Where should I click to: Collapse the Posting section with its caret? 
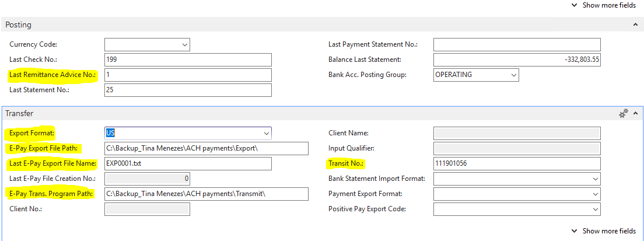coord(636,25)
